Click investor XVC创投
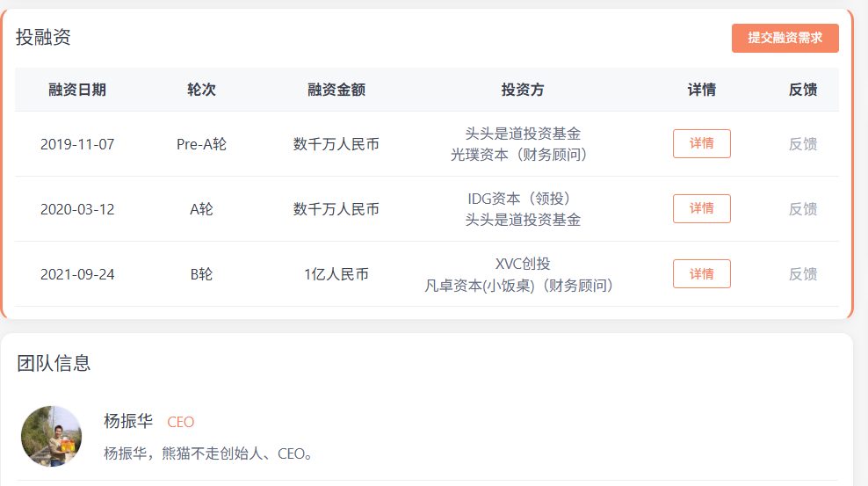This screenshot has width=868, height=486. pyautogui.click(x=523, y=264)
